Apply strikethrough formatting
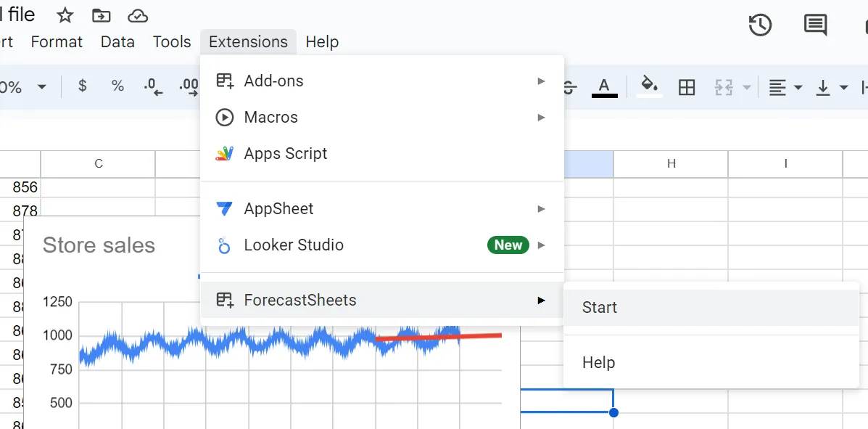Image resolution: width=868 pixels, height=429 pixels. [x=569, y=86]
